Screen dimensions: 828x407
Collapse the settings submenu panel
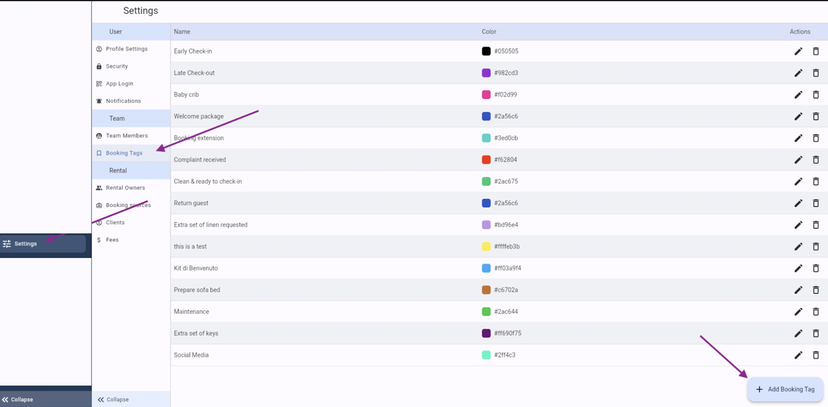point(131,399)
